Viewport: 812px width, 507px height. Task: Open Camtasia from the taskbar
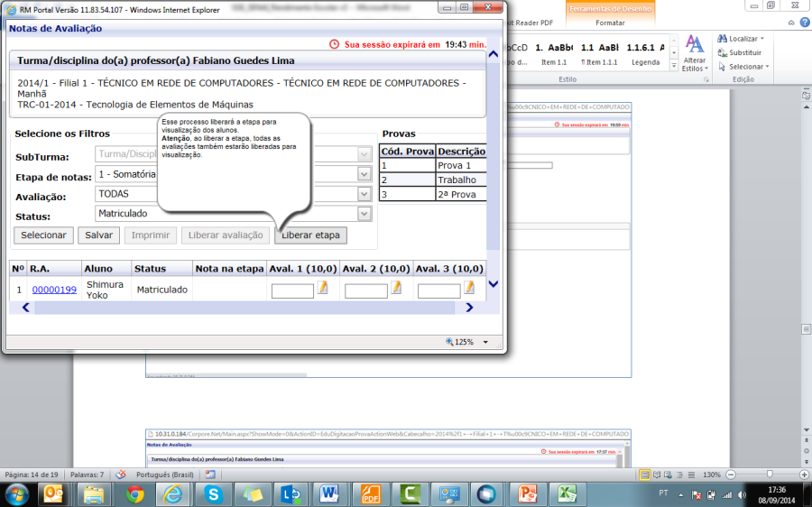point(409,494)
